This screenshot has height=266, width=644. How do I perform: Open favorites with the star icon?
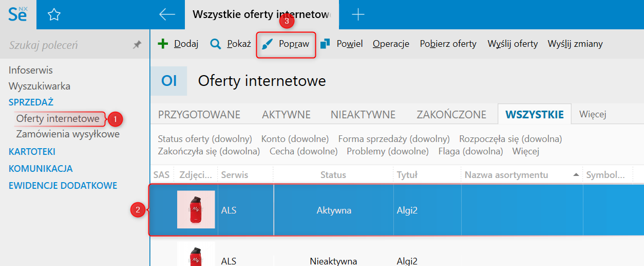coord(54,15)
